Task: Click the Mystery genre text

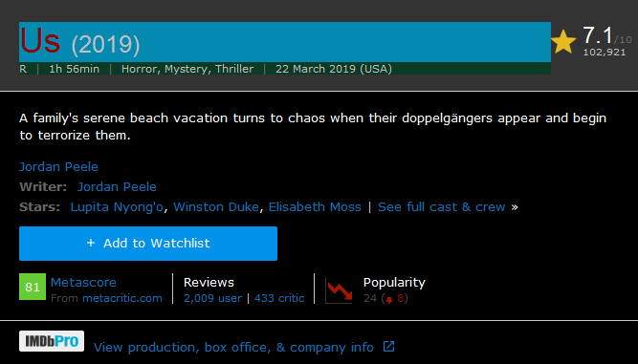Action: pos(187,70)
